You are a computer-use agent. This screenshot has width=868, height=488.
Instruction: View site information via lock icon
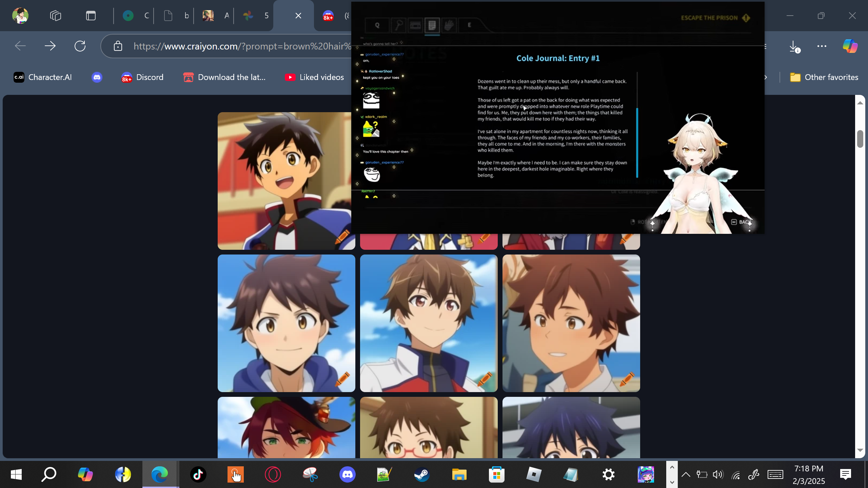[x=118, y=46]
